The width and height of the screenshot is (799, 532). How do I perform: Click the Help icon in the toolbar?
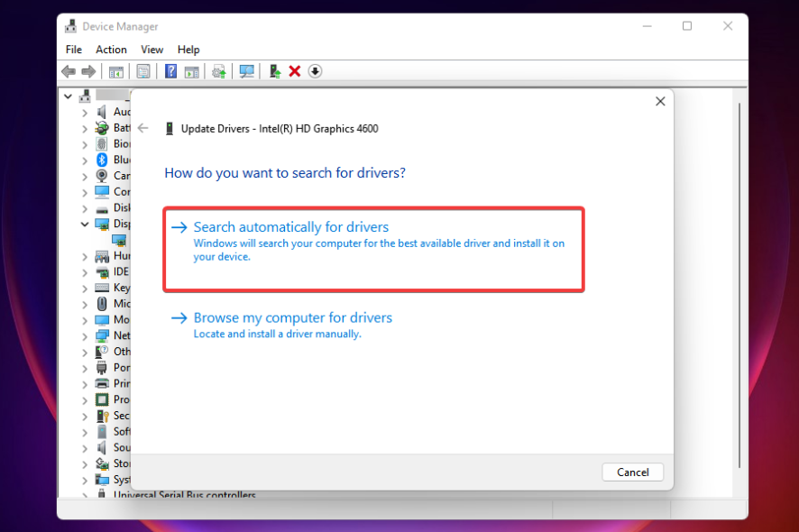tap(170, 71)
